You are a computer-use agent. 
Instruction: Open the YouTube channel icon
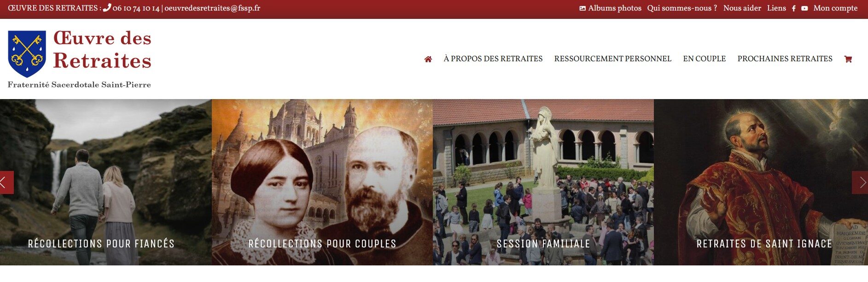pyautogui.click(x=804, y=8)
